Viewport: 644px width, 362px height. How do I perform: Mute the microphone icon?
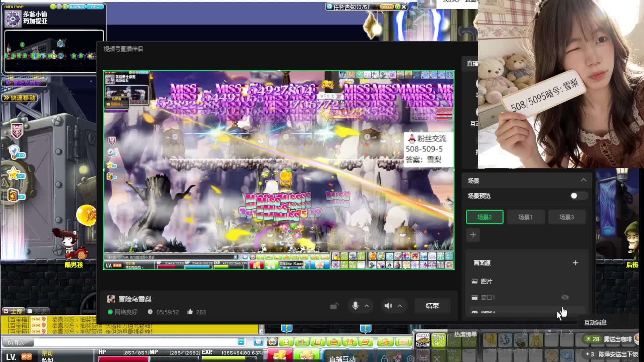355,305
